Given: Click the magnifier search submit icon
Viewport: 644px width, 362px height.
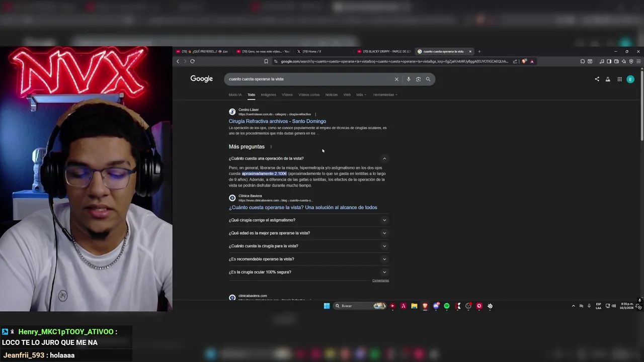Looking at the screenshot, I should click(x=428, y=79).
